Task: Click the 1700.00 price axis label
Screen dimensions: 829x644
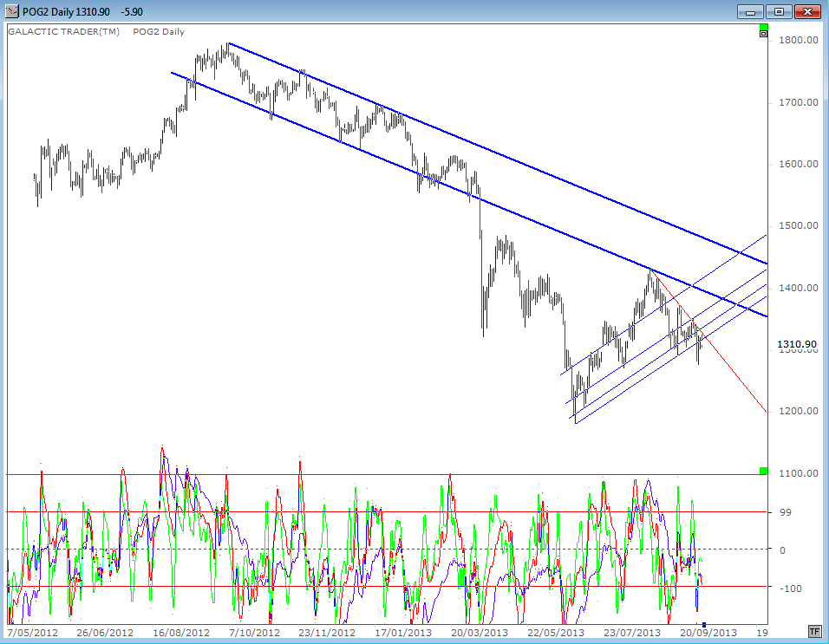Action: click(x=799, y=102)
